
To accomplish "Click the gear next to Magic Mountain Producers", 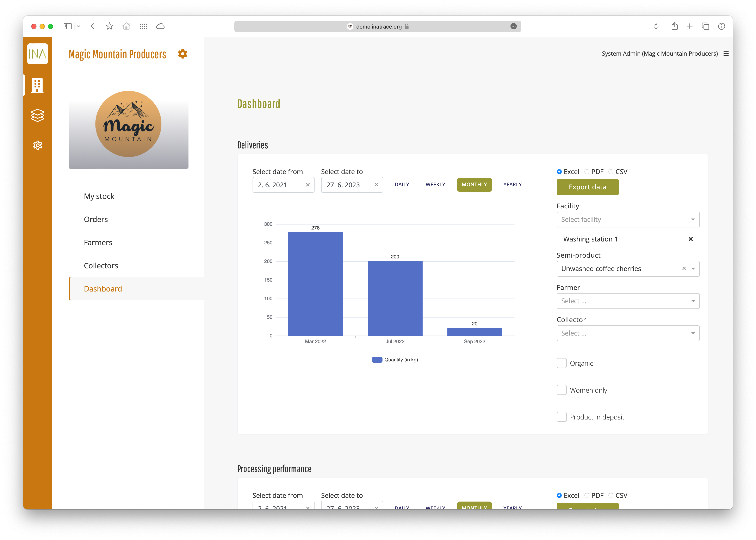I will [182, 54].
